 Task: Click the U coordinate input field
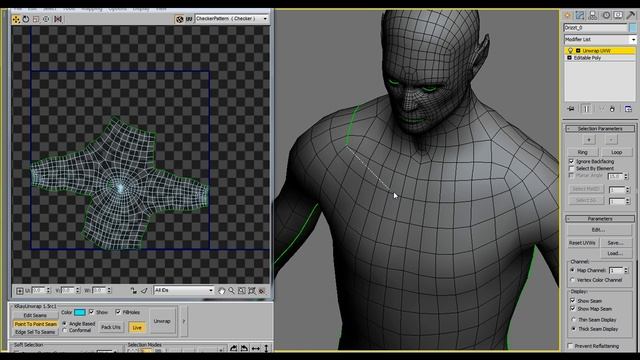[38, 290]
